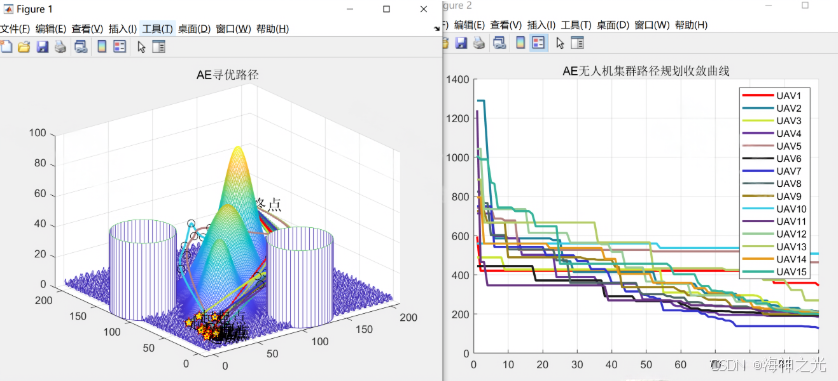Click the UAV10 legend entry
This screenshot has height=381, width=838.
click(x=774, y=208)
